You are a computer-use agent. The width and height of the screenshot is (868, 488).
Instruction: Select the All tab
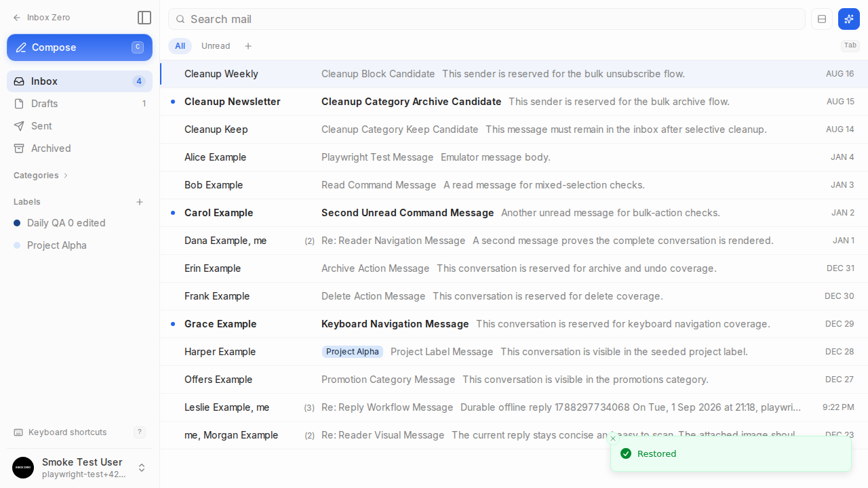(180, 46)
